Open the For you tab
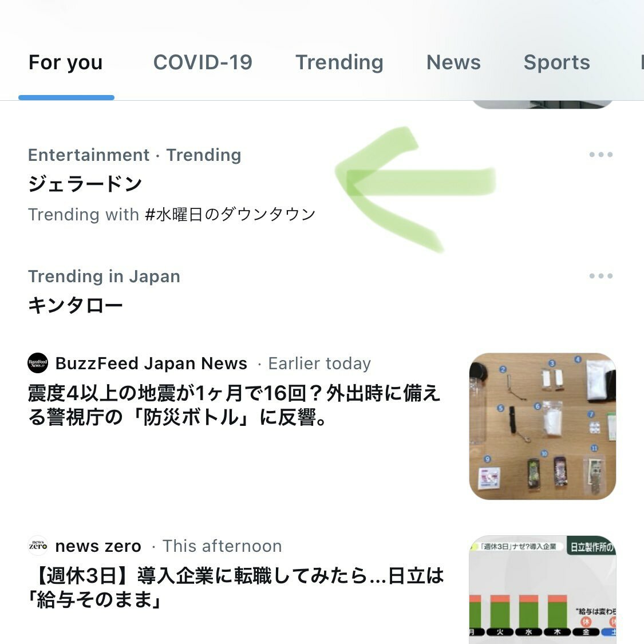 (66, 62)
